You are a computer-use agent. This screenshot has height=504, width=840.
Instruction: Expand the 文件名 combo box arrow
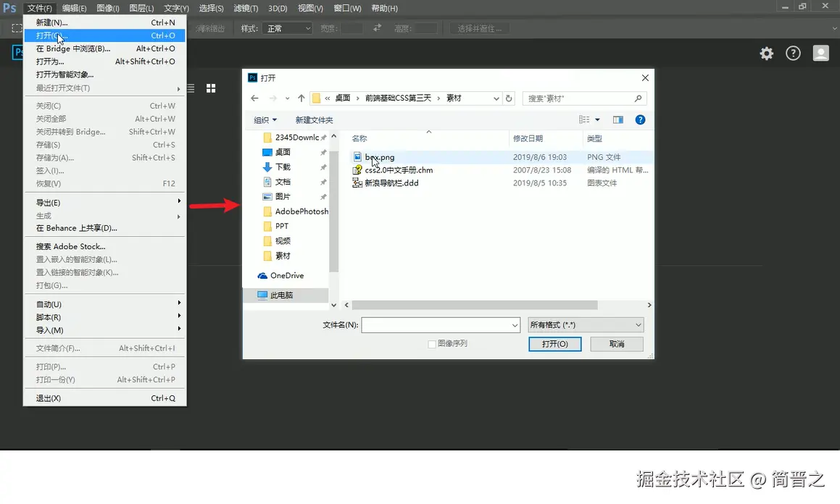[x=515, y=325]
